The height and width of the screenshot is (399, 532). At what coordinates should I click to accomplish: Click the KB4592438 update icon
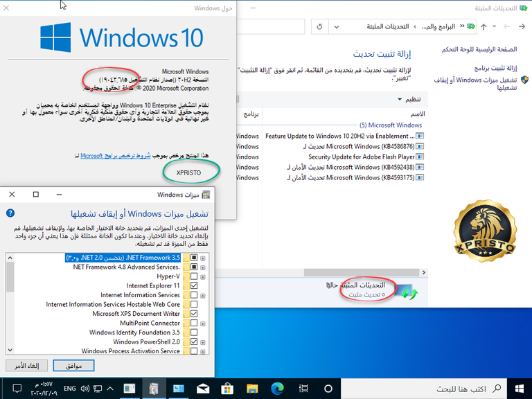[420, 167]
